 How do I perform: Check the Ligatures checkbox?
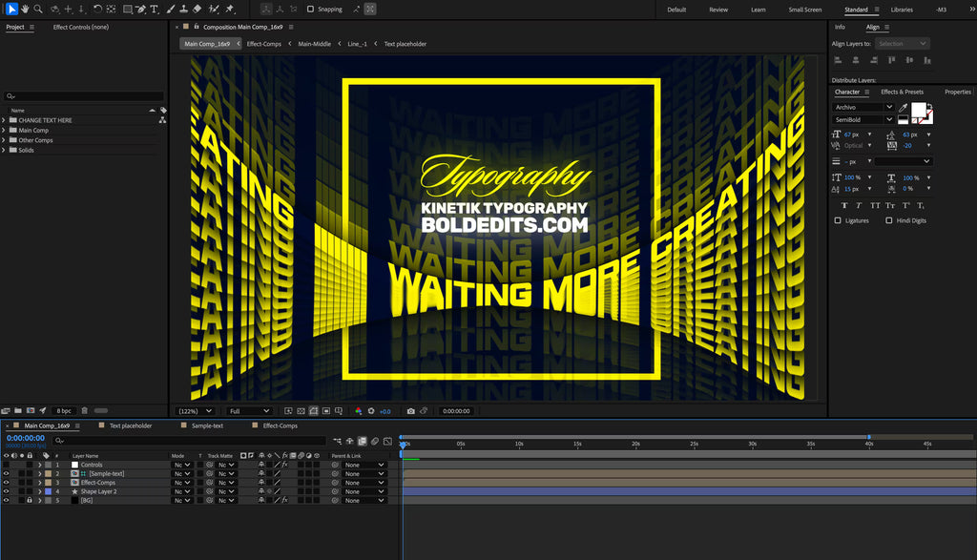click(838, 220)
